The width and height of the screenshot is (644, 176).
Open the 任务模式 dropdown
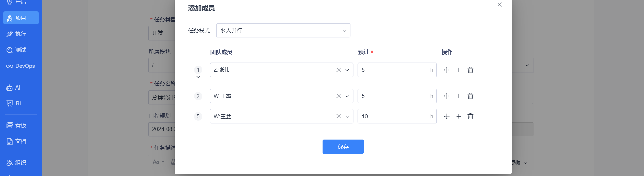coord(283,31)
